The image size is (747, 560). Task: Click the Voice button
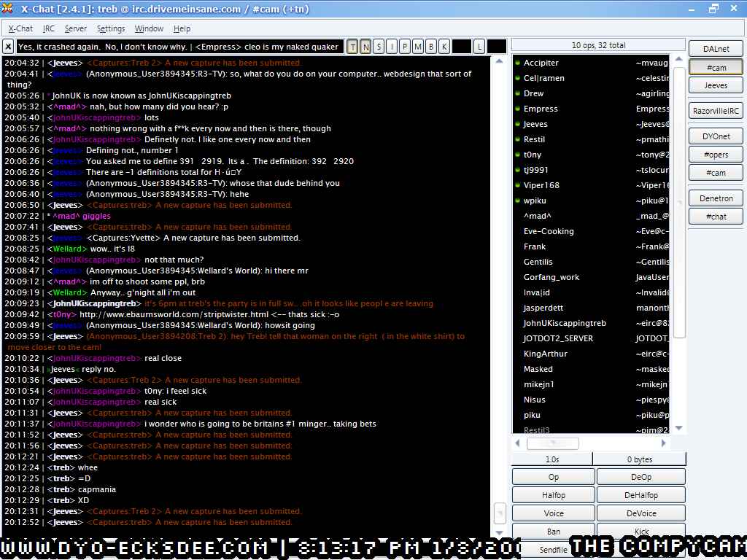tap(553, 513)
